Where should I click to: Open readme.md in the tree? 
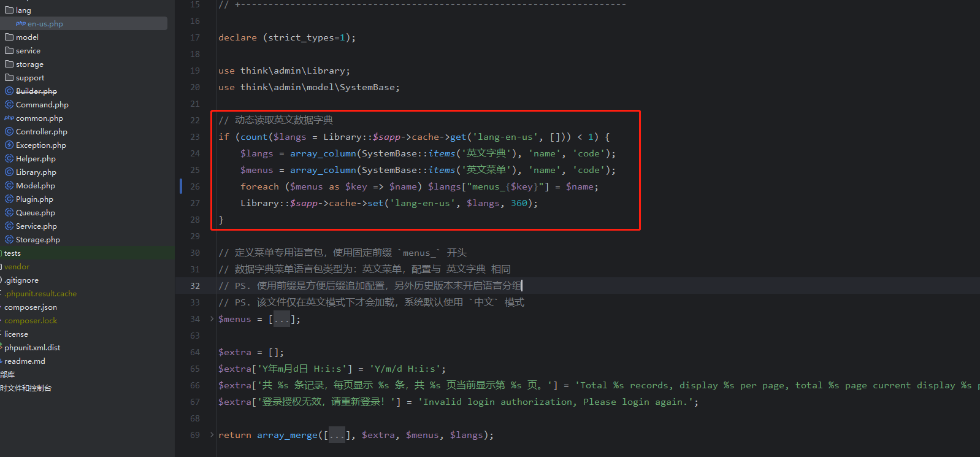tap(25, 361)
